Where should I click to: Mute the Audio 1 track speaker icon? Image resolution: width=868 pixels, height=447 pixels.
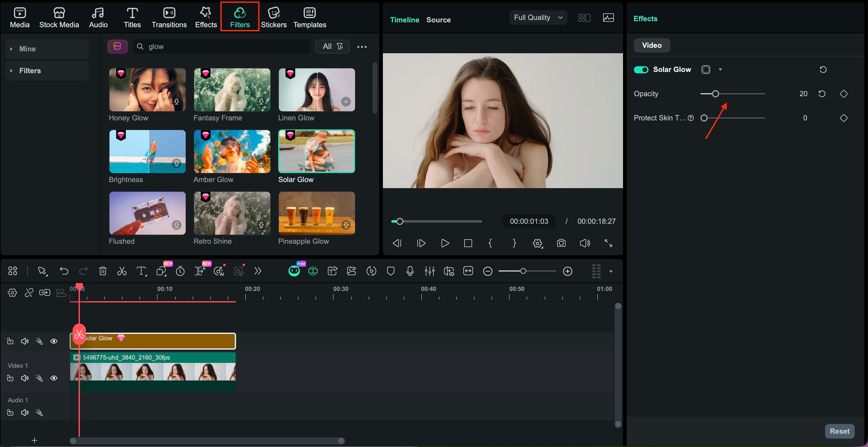coord(24,412)
